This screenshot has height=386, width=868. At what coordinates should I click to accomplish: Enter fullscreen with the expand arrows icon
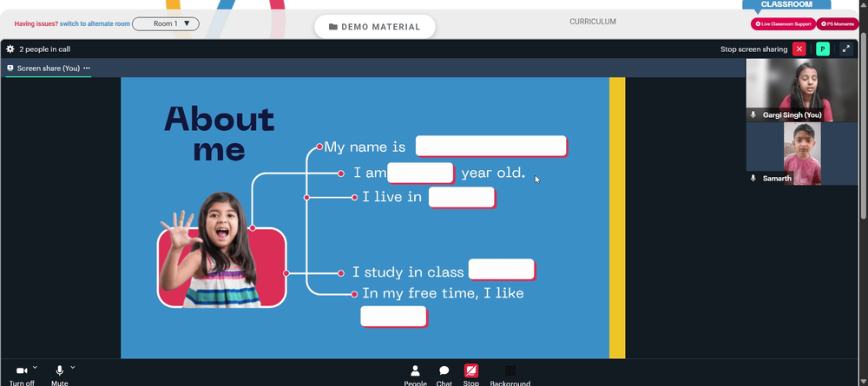[845, 49]
